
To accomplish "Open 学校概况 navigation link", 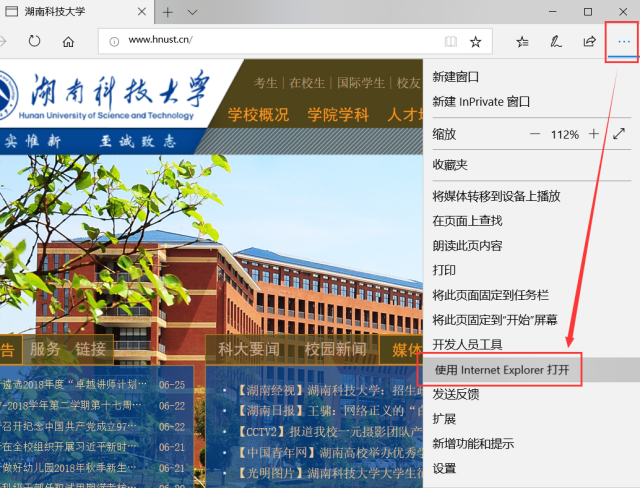I will pos(258,113).
